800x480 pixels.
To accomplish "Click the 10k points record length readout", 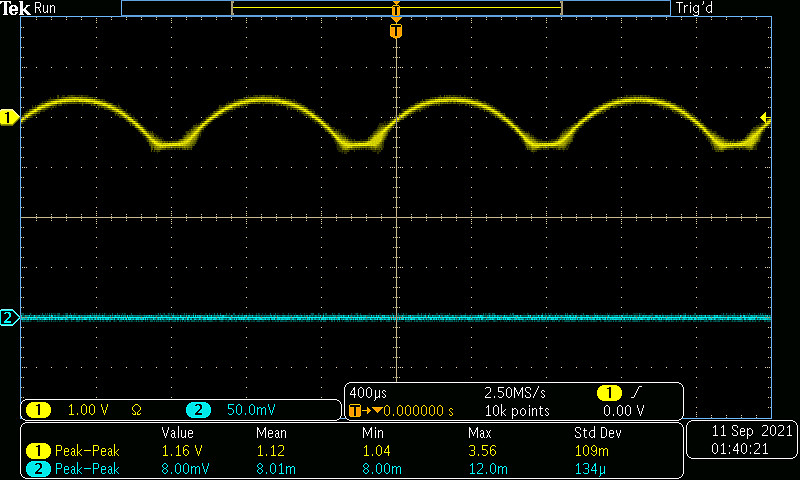I will (x=517, y=411).
